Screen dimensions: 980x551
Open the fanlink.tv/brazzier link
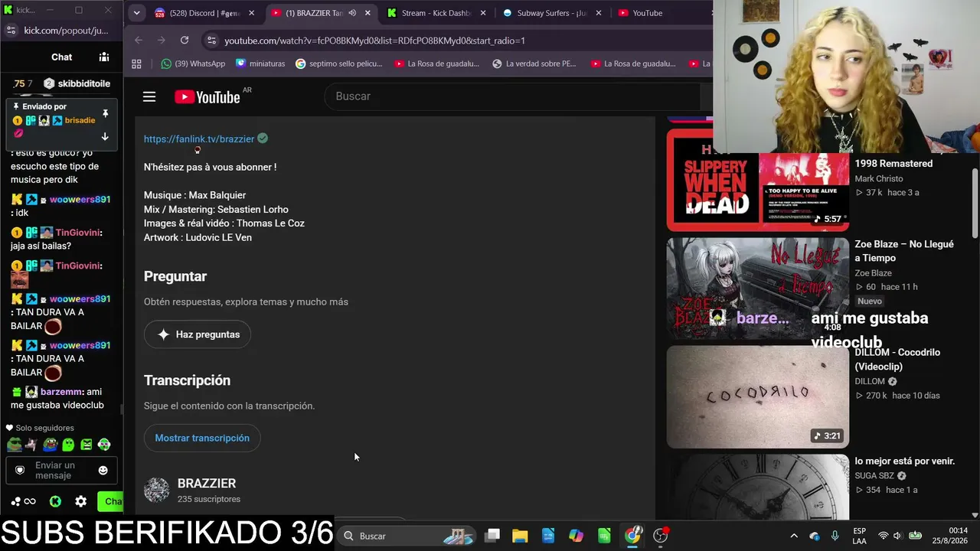pos(199,139)
